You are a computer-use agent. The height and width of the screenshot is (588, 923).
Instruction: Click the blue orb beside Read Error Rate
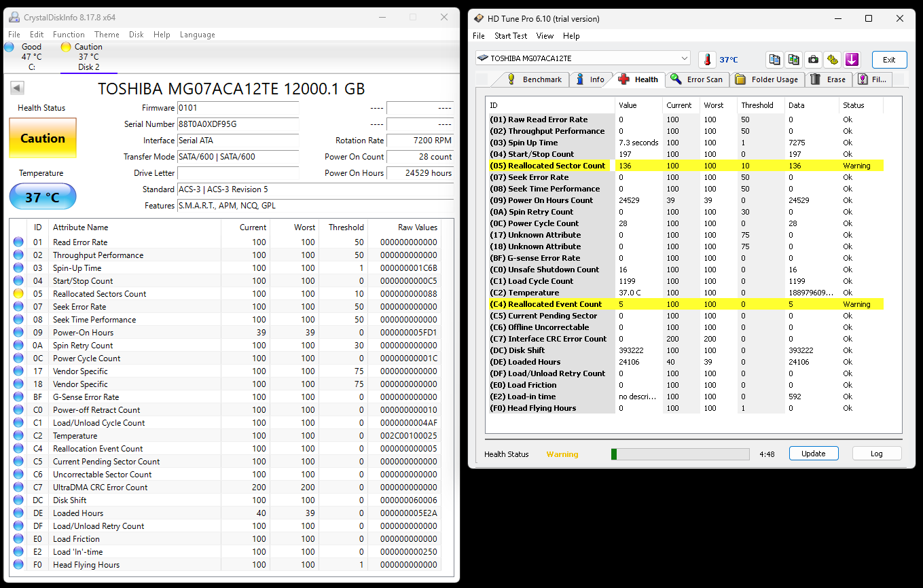18,242
